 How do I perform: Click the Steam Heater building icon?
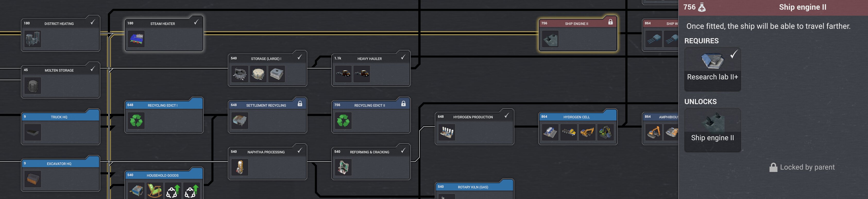pyautogui.click(x=137, y=39)
